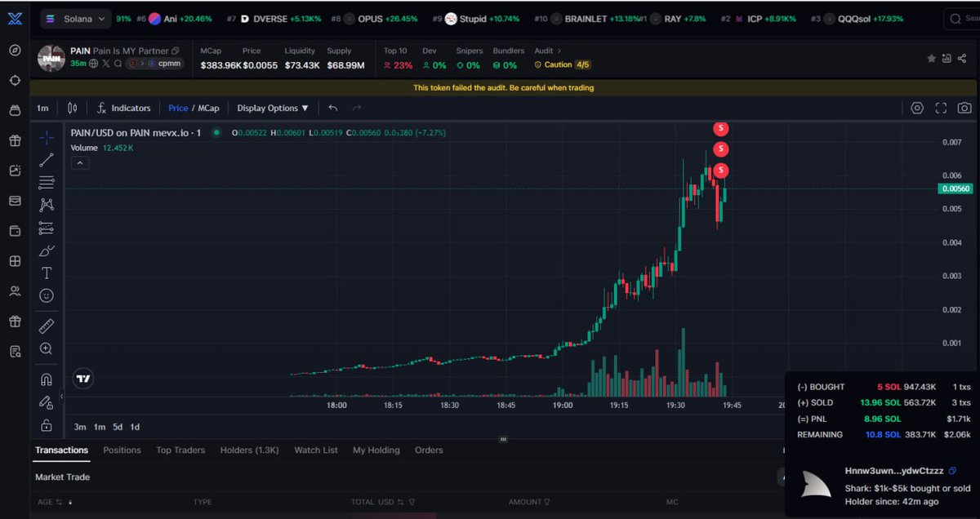The height and width of the screenshot is (519, 980).
Task: Click the MEVX logo at top left
Action: pos(15,17)
